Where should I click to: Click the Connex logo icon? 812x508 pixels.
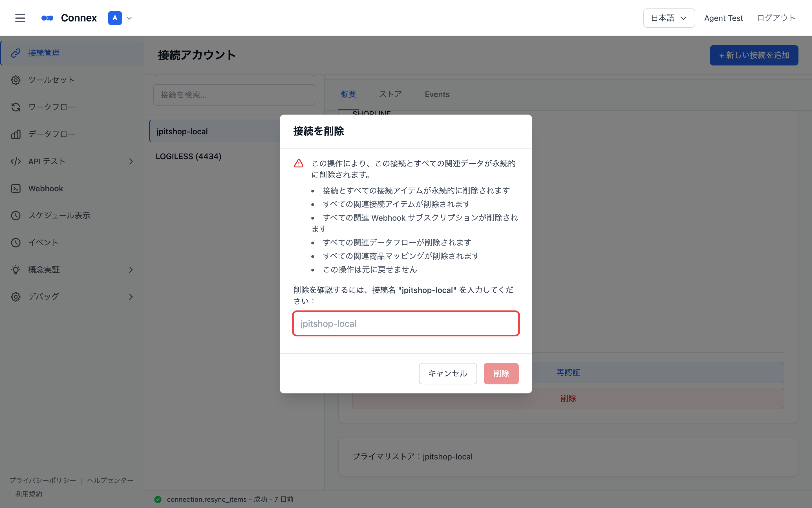coord(47,18)
